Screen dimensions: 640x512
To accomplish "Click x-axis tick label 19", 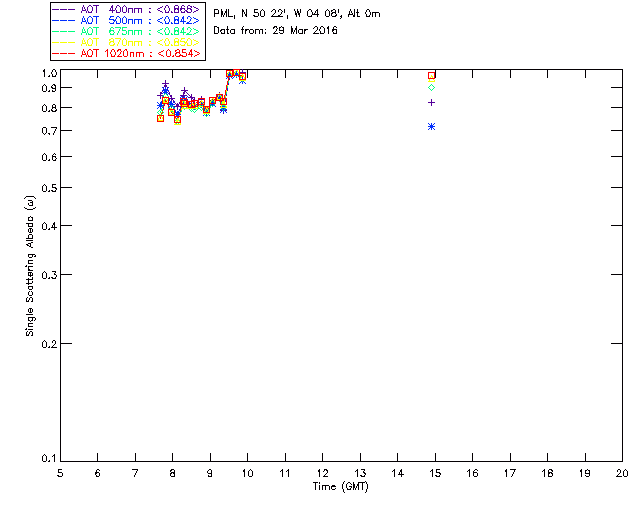I will (x=585, y=473).
